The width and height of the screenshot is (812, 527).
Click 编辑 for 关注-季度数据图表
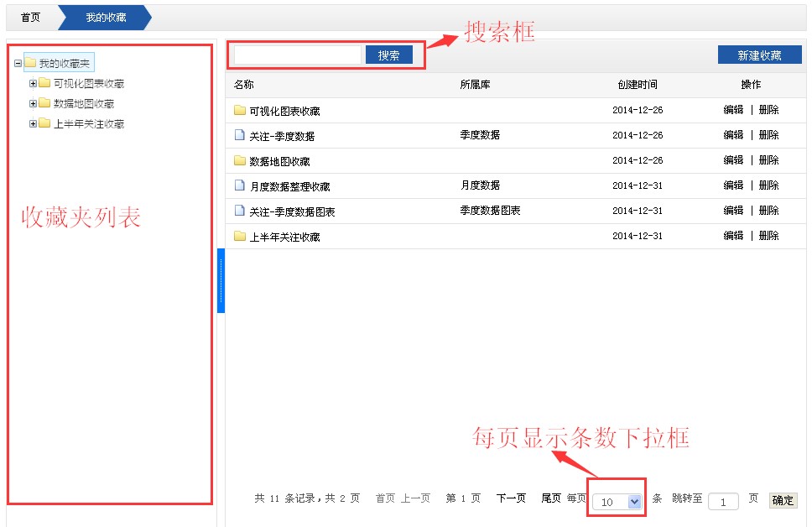tap(733, 210)
